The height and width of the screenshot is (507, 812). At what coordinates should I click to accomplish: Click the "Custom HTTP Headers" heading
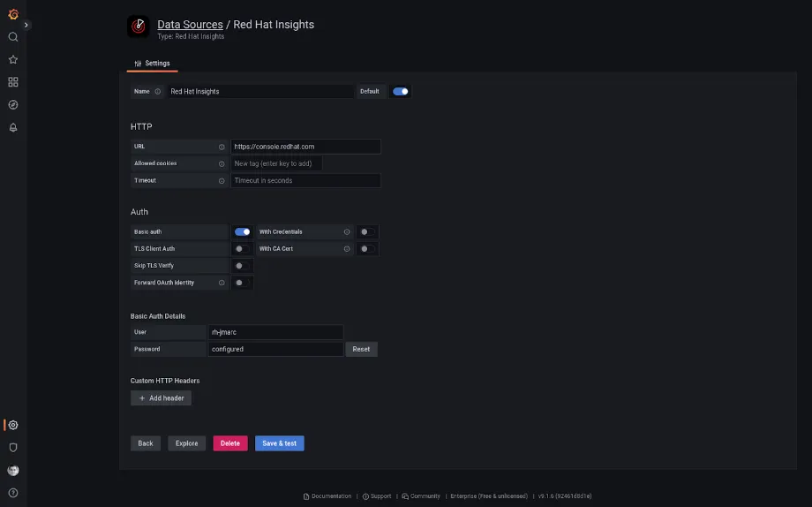[165, 381]
